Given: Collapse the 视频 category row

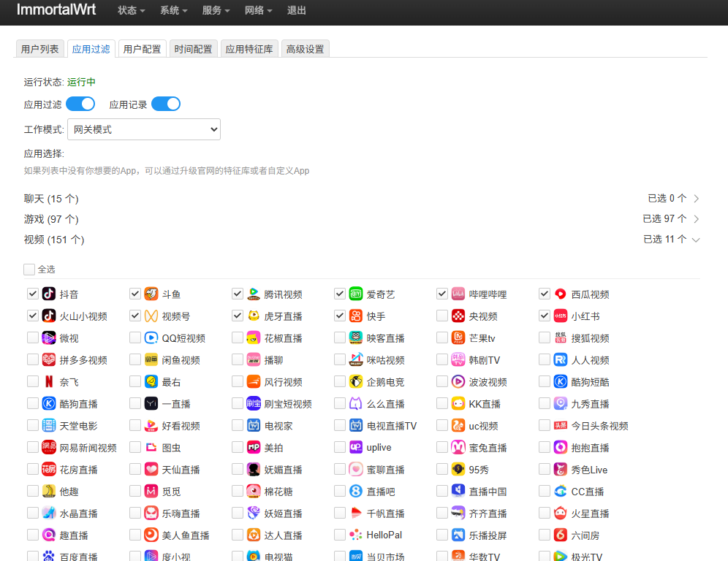Looking at the screenshot, I should tap(362, 240).
